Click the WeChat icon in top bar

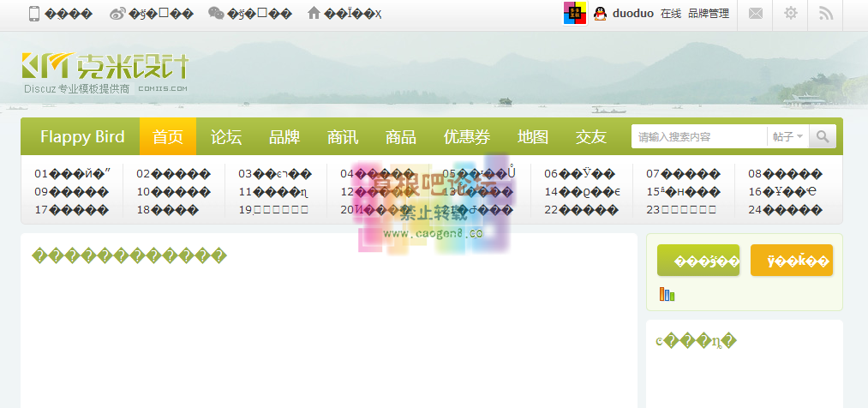[x=216, y=14]
